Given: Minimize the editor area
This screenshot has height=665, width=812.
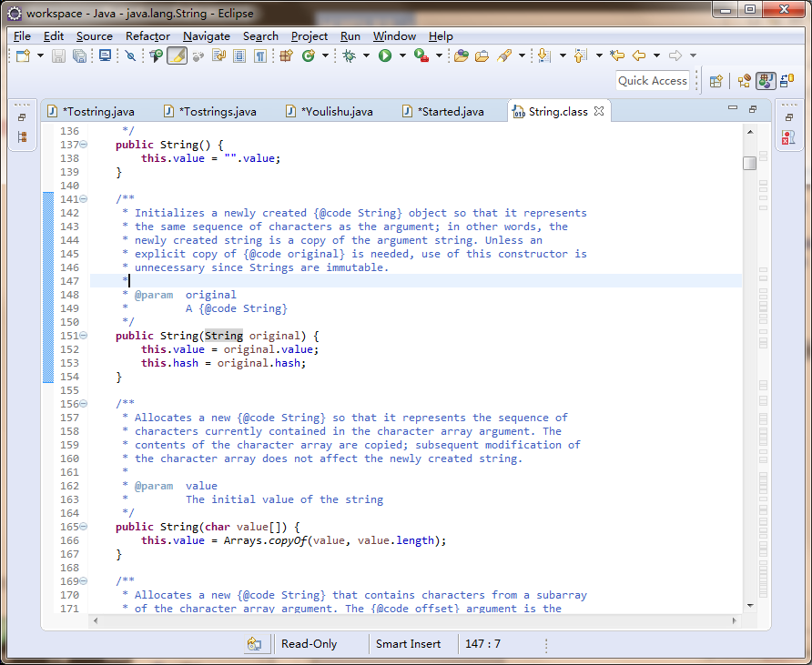Looking at the screenshot, I should (x=732, y=108).
